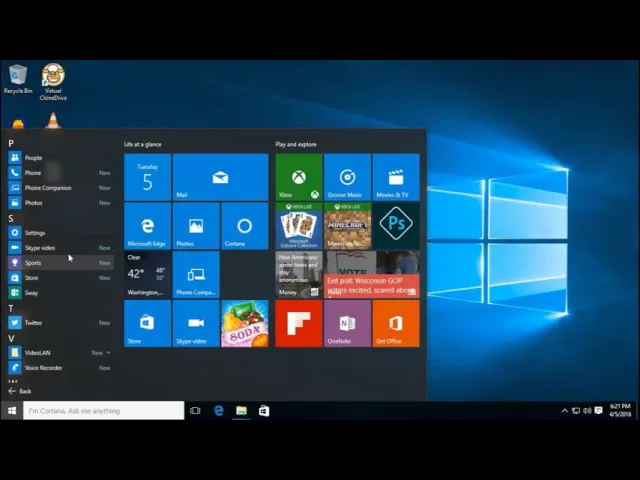Launch Skype video from the app list
This screenshot has width=640, height=480.
pos(60,248)
